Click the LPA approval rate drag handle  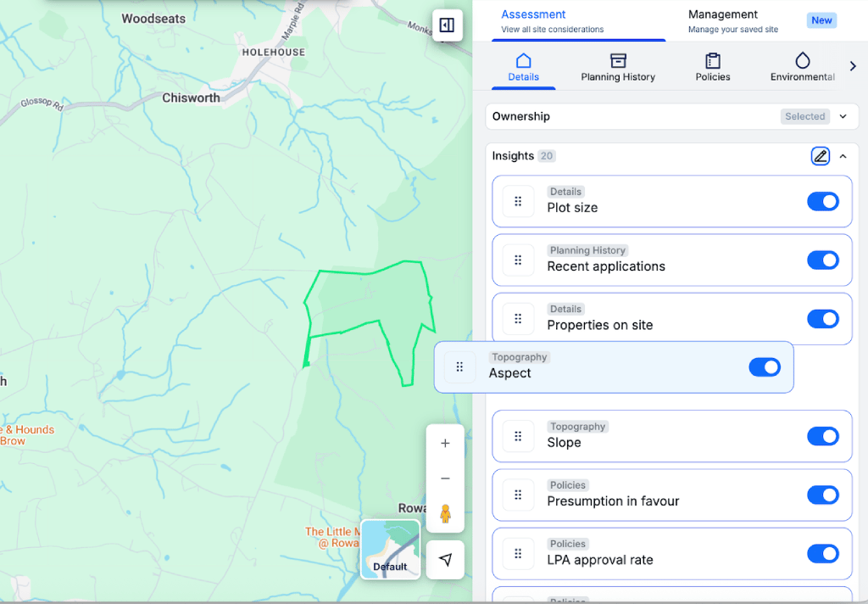click(x=518, y=554)
